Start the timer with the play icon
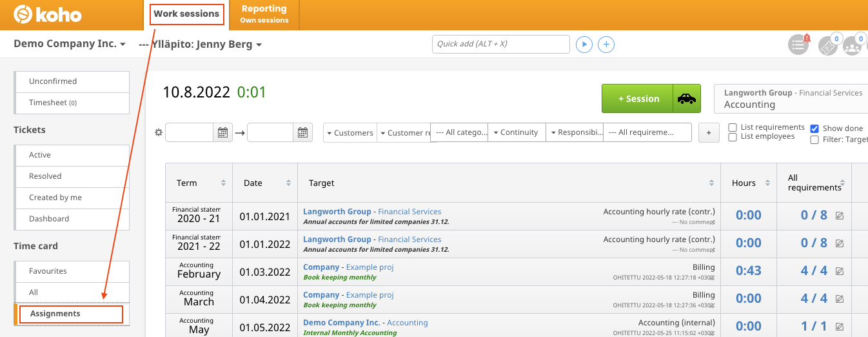 pyautogui.click(x=584, y=45)
